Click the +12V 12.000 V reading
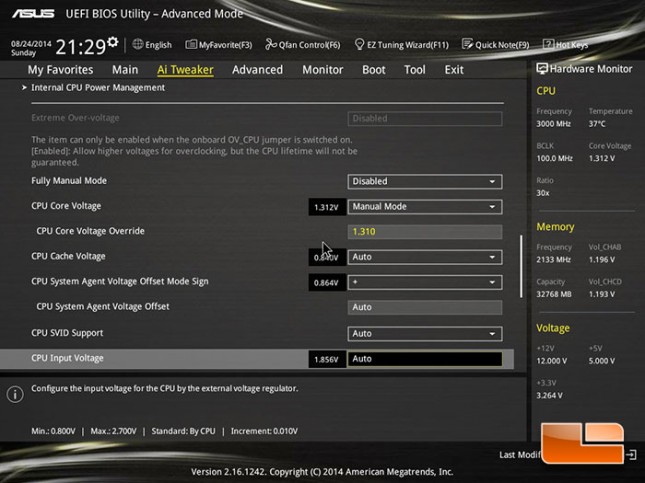 pyautogui.click(x=551, y=361)
